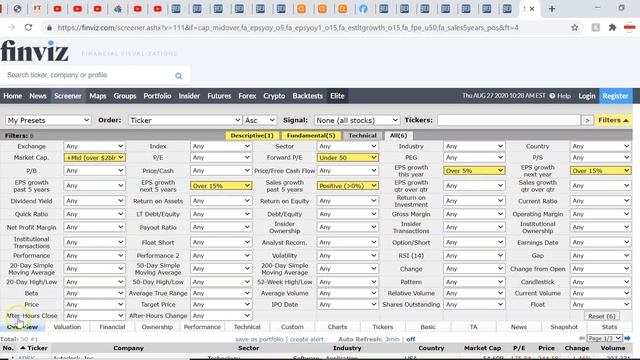640x360 pixels.
Task: Click the browser address bar URL
Action: pyautogui.click(x=288, y=27)
